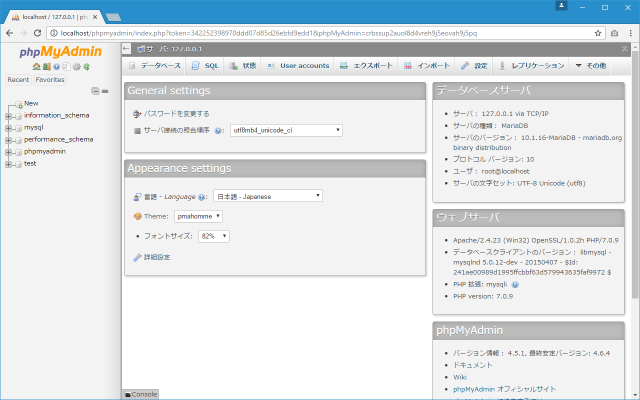The width and height of the screenshot is (640, 400).
Task: Open phpMyAdmin documentation blue question icon in sidebar
Action: (x=56, y=67)
